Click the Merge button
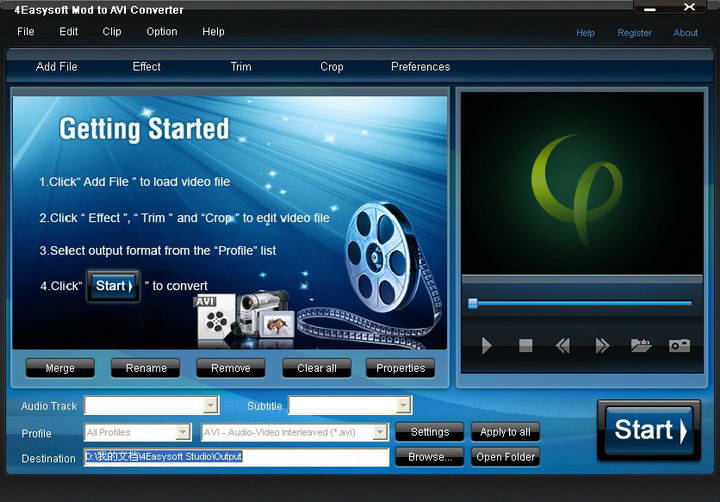 (x=60, y=368)
